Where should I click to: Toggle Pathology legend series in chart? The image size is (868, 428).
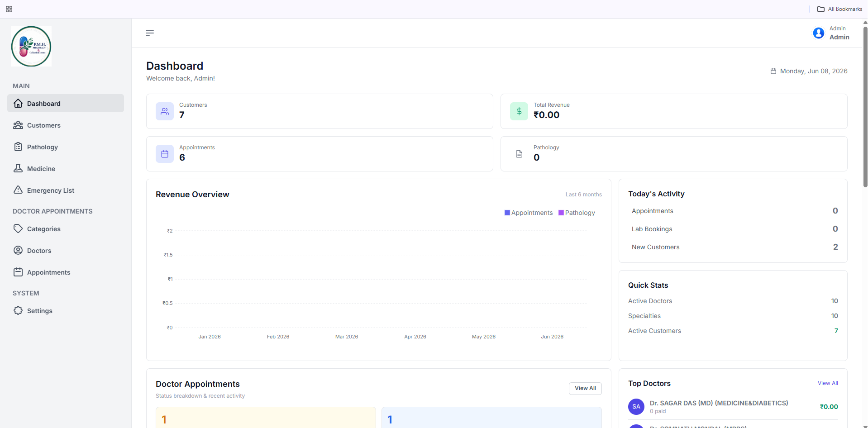point(577,213)
